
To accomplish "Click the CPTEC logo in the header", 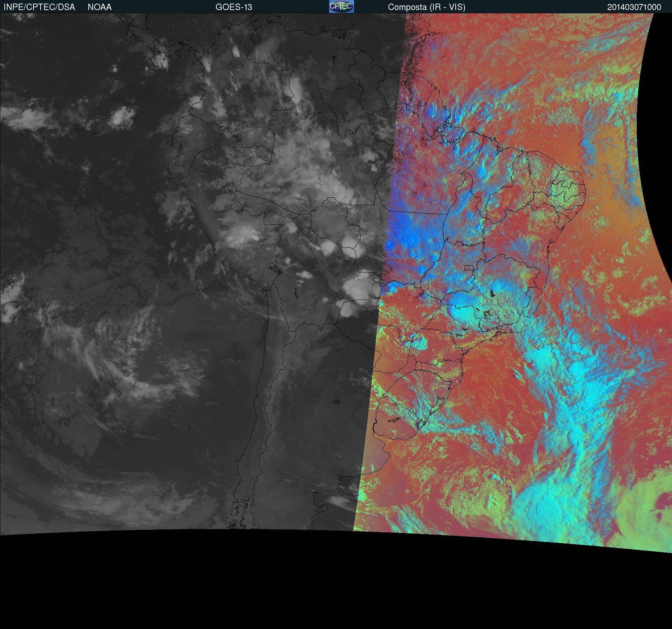I will pyautogui.click(x=341, y=6).
